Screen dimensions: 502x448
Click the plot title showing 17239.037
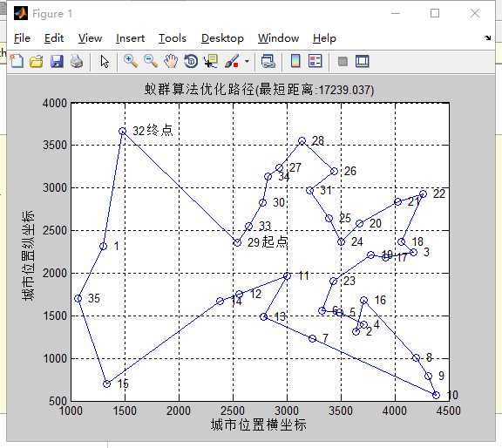[259, 90]
